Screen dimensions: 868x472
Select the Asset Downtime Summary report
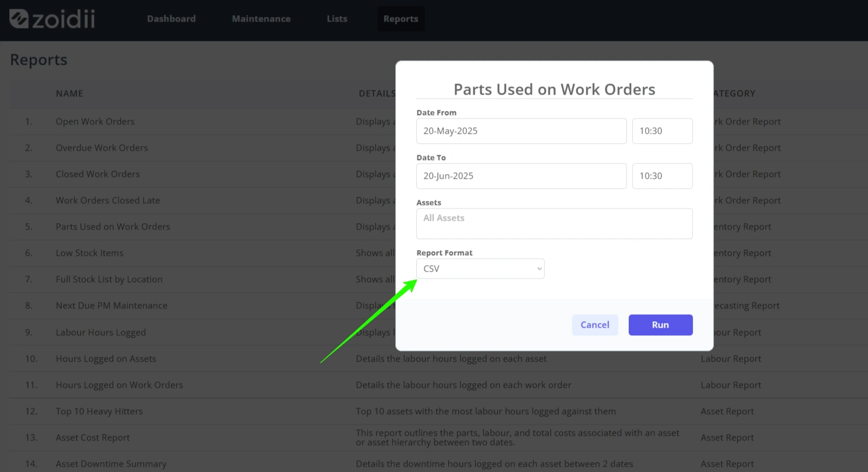(111, 464)
